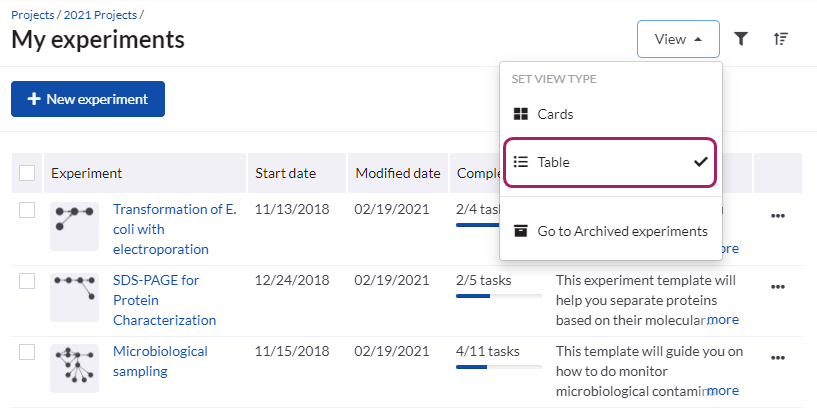The image size is (817, 414).
Task: Check the Transformation of E. coli row checkbox
Action: 27,210
